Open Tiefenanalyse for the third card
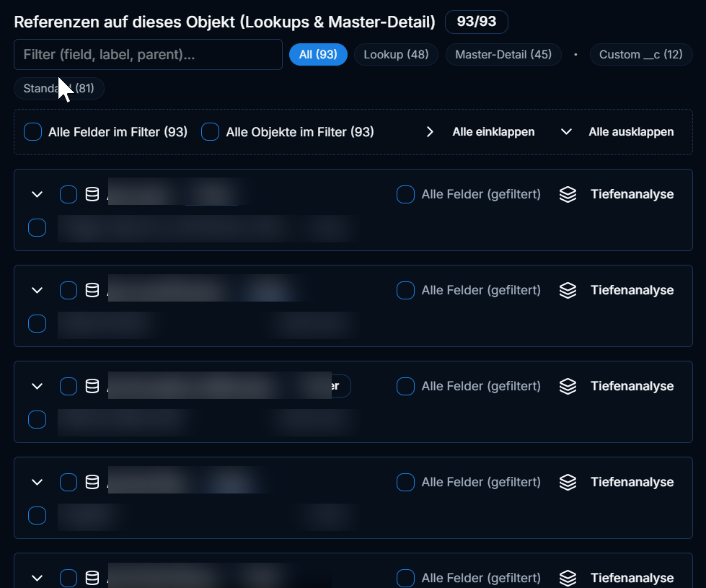The image size is (706, 588). [x=632, y=387]
